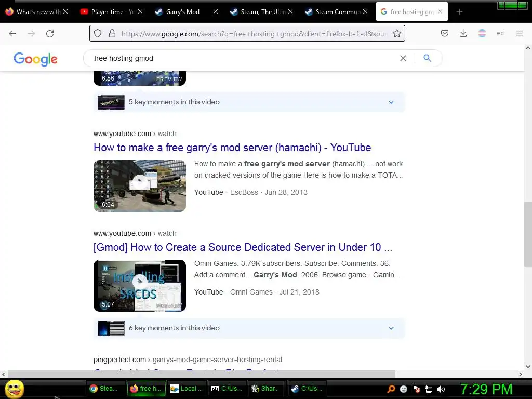Bookmark this page with the star icon
Viewport: 532px width, 399px height.
pyautogui.click(x=396, y=33)
